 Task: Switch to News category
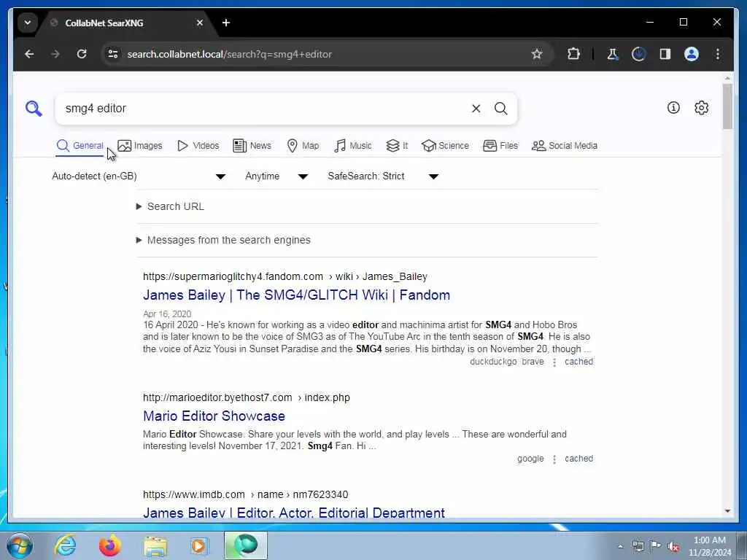tap(252, 146)
